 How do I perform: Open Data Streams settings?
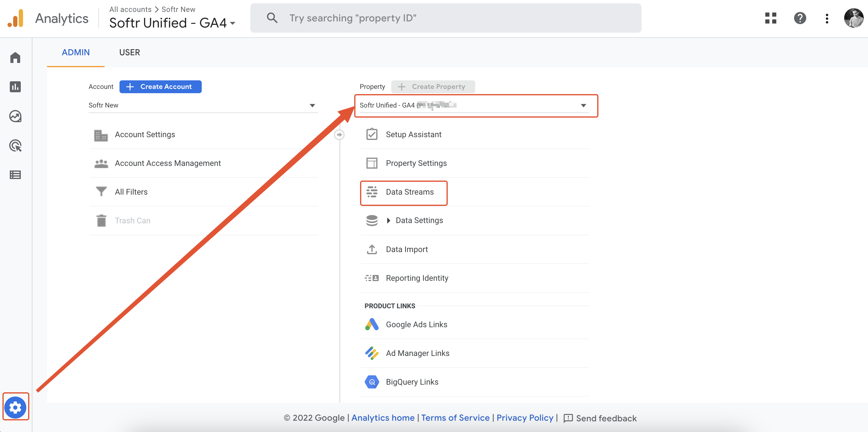click(410, 192)
